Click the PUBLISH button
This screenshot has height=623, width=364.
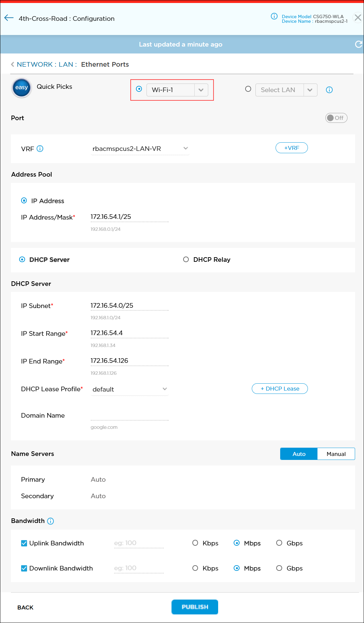[x=195, y=607]
